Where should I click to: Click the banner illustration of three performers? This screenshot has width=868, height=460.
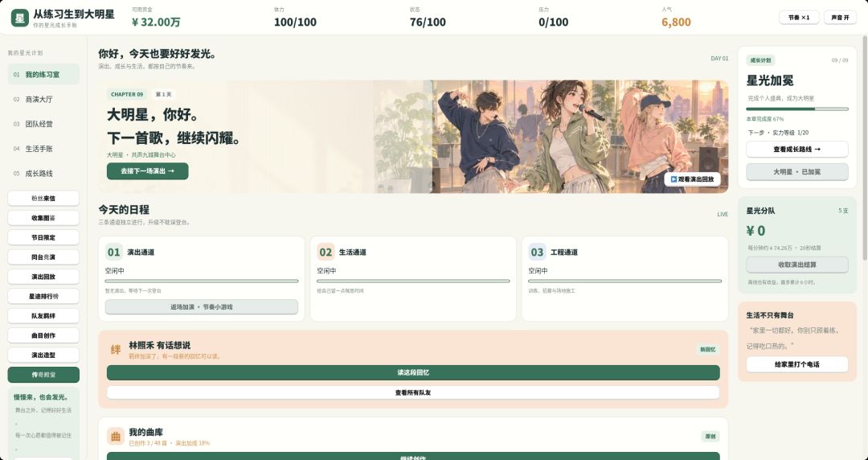pos(580,137)
